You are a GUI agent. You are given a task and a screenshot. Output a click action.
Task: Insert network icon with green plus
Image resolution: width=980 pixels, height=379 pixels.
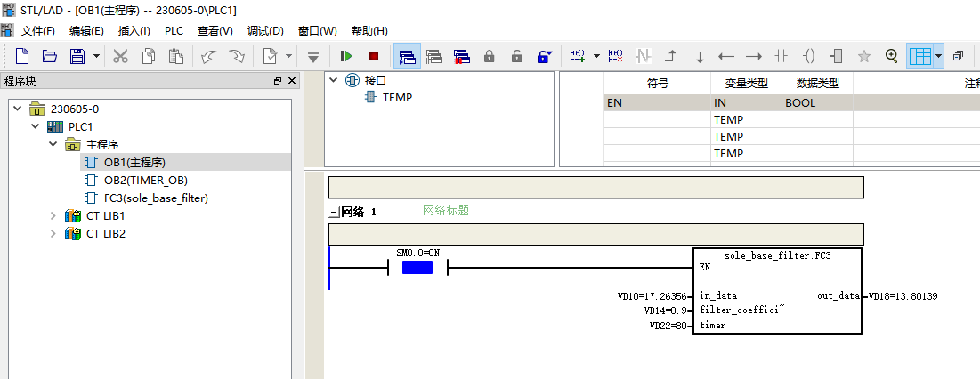[577, 56]
